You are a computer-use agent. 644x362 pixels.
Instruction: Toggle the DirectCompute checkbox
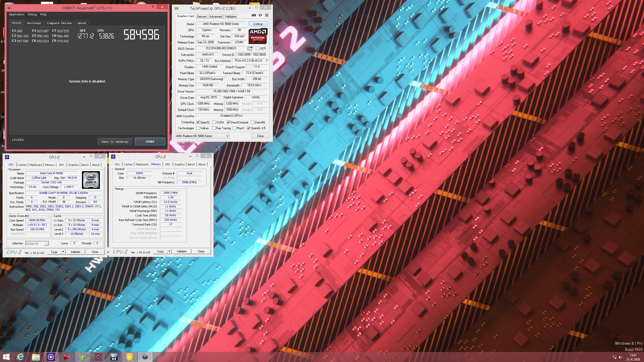228,122
